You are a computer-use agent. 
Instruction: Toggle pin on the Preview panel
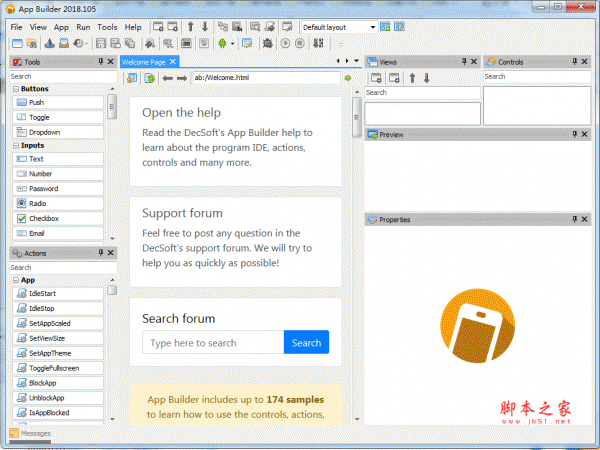[574, 134]
